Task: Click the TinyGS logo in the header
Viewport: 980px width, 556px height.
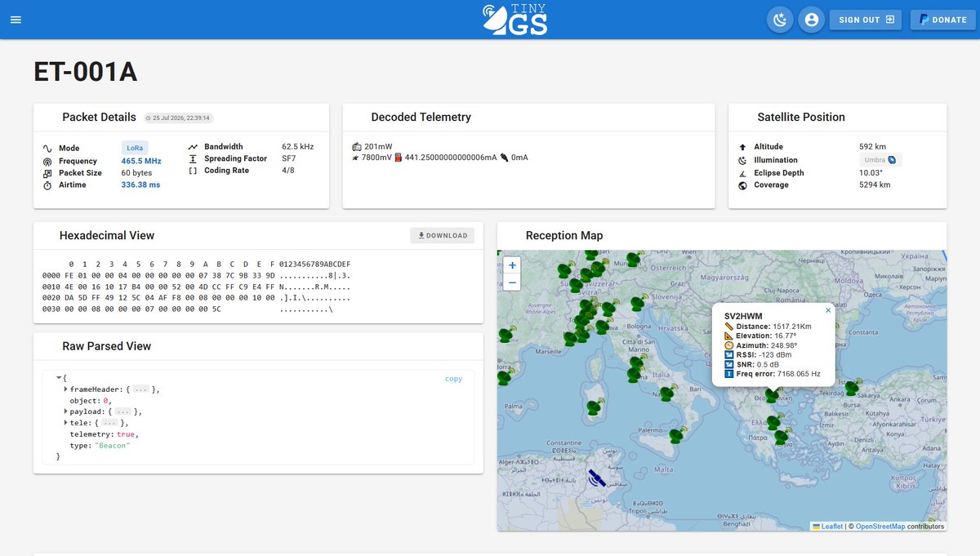Action: (x=514, y=20)
